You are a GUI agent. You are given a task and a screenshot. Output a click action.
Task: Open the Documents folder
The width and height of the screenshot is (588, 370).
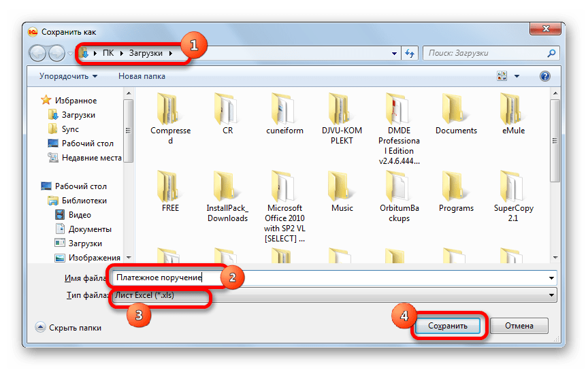tap(456, 114)
